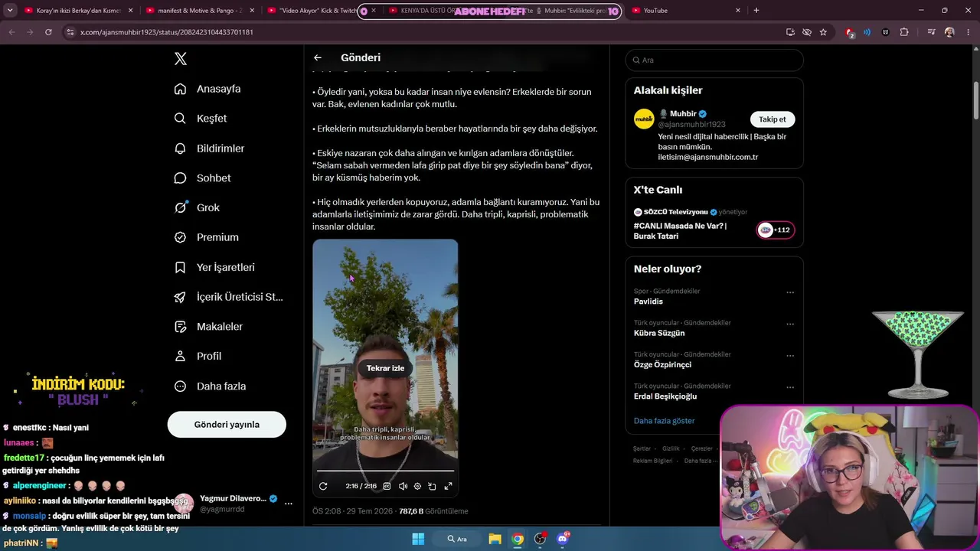Open video playback settings gear
The height and width of the screenshot is (551, 980).
click(x=417, y=486)
